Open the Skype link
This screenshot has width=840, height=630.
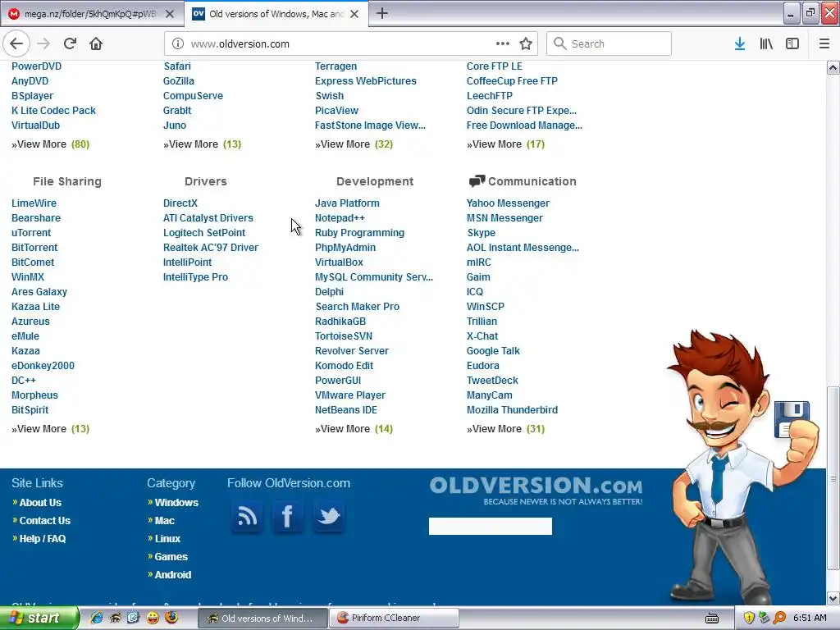481,233
